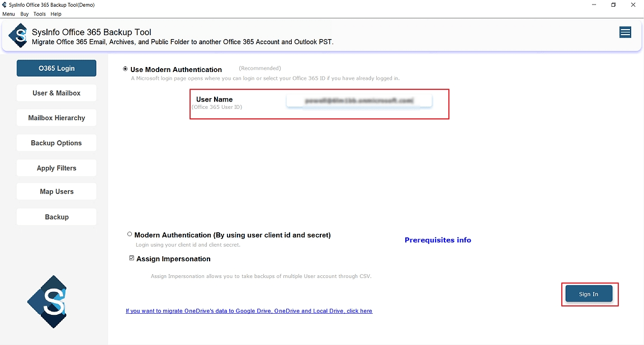This screenshot has width=644, height=345.
Task: Close the SysInfo Backup Tool window
Action: tap(633, 5)
